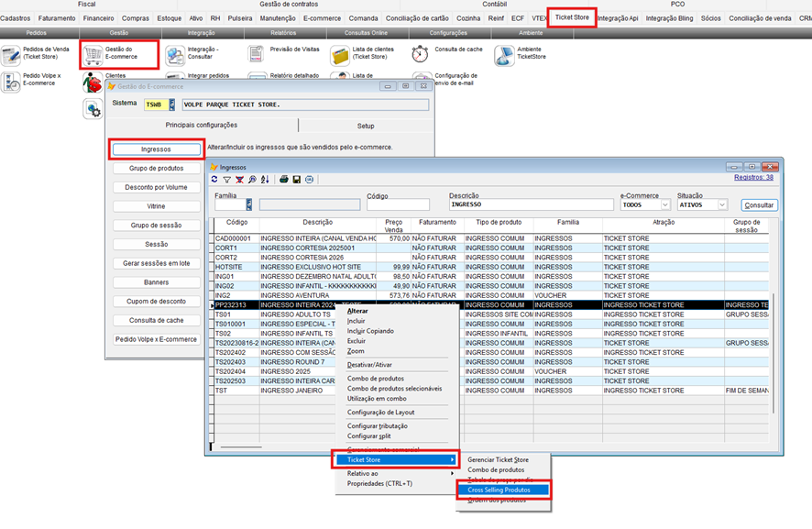Click refresh icon in Ingressos toolbar

tap(214, 180)
